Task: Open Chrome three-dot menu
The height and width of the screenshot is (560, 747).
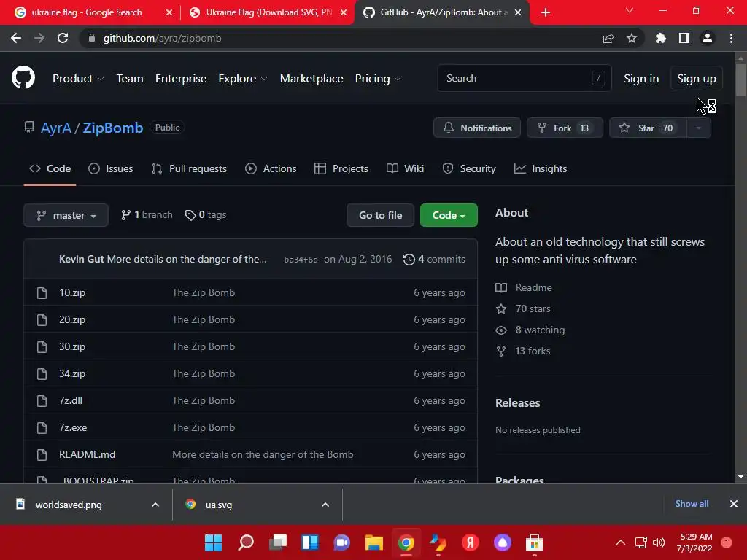Action: click(x=731, y=38)
